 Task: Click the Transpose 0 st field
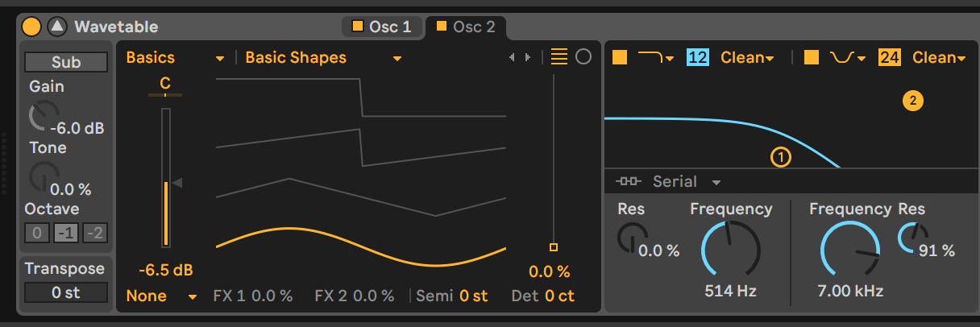click(x=66, y=292)
